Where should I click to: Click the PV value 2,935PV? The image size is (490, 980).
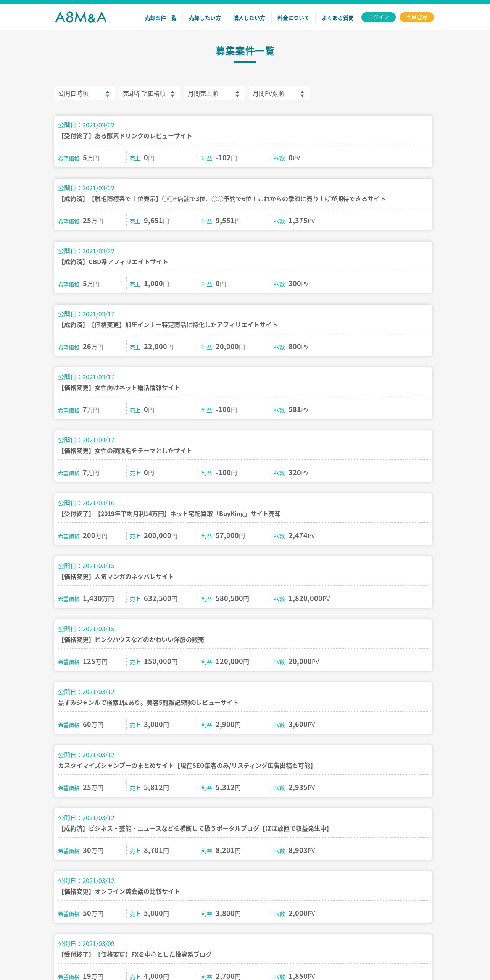tap(302, 788)
